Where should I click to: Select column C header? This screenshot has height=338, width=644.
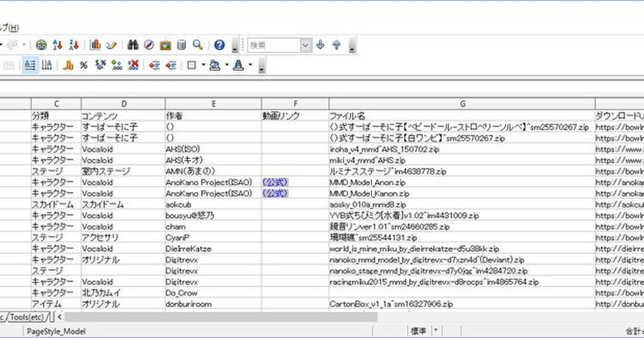click(56, 104)
